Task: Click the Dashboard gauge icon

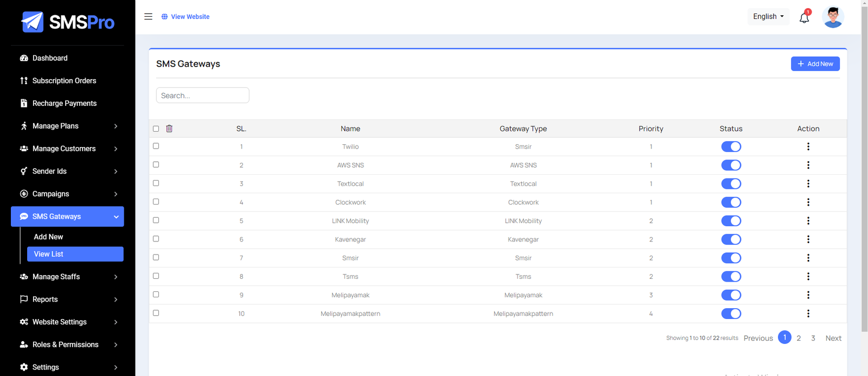Action: (24, 58)
